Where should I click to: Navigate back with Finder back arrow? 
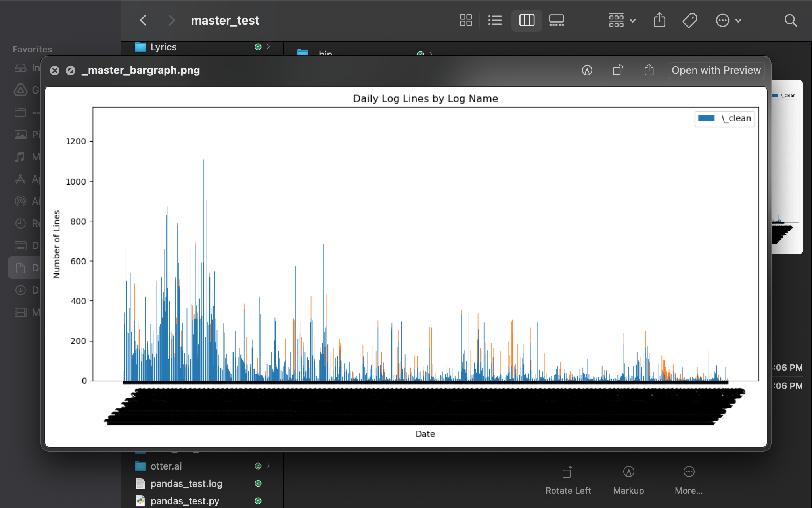pyautogui.click(x=144, y=20)
